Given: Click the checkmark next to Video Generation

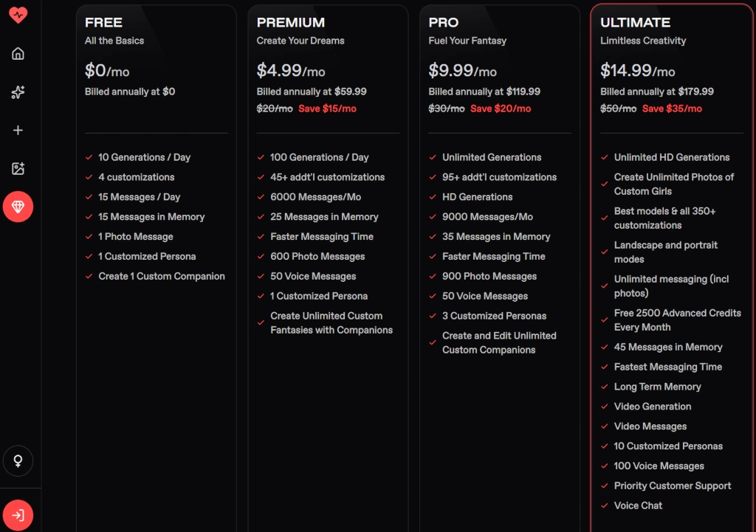Looking at the screenshot, I should [605, 407].
